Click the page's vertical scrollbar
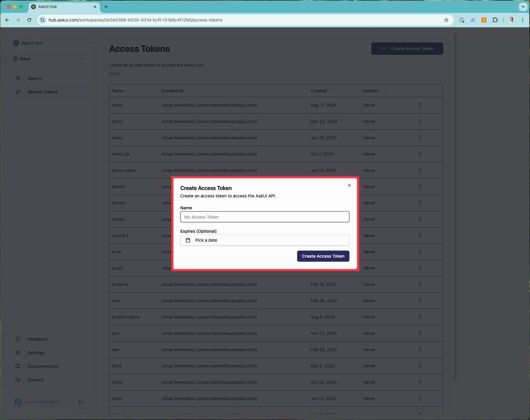This screenshot has width=530, height=420. coord(455,208)
